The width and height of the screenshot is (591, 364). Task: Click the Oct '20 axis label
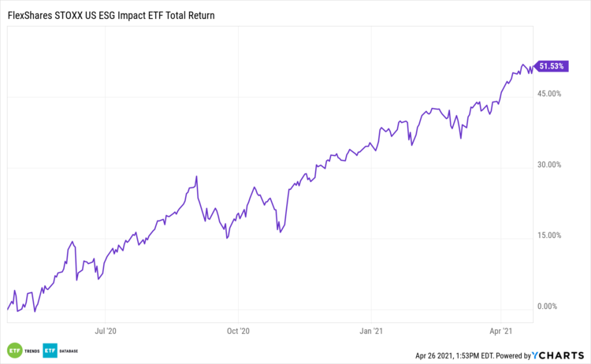[x=238, y=332]
